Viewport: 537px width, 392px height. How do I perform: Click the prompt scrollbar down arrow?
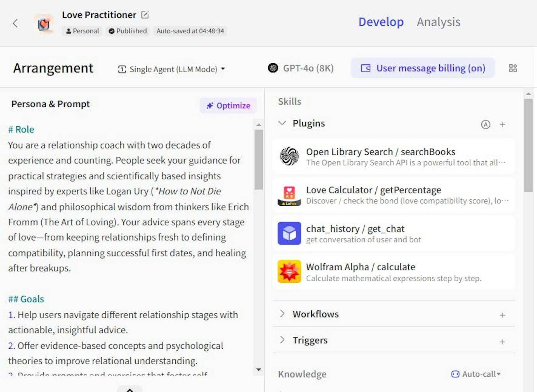tap(259, 370)
